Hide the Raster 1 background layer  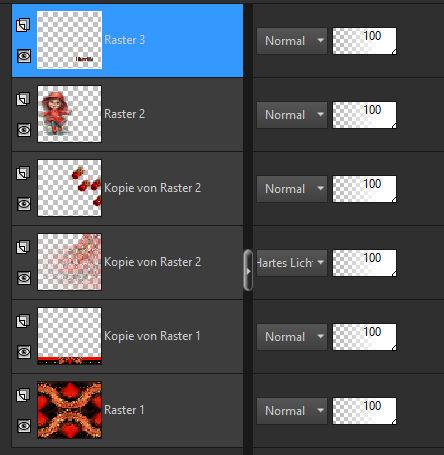24,426
